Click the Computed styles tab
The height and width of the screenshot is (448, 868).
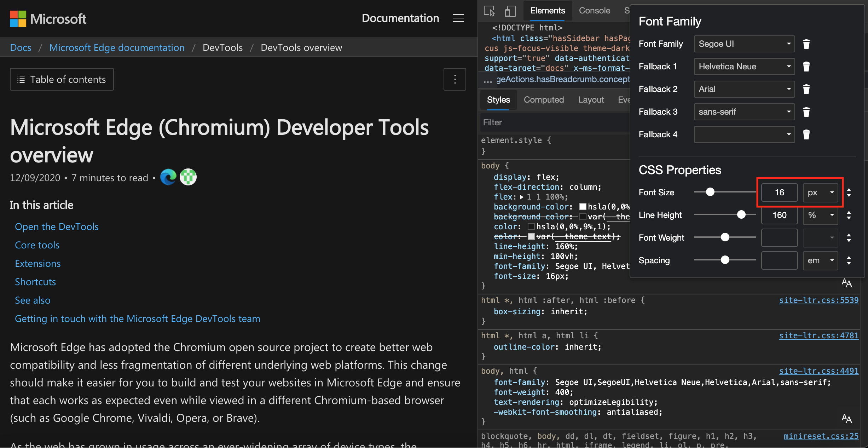click(x=544, y=99)
